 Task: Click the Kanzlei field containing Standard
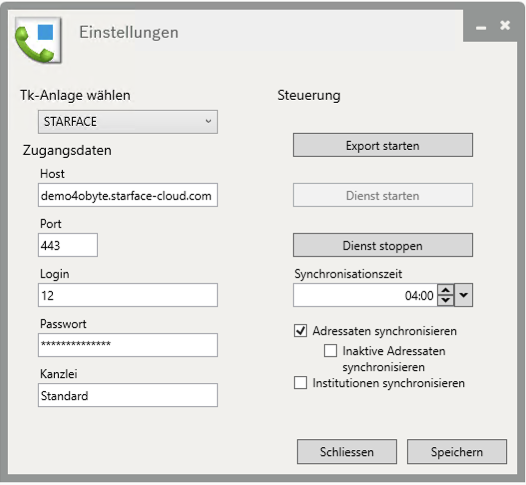point(128,395)
